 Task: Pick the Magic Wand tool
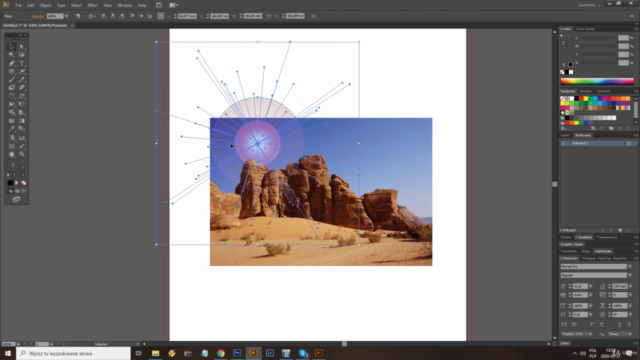point(11,55)
